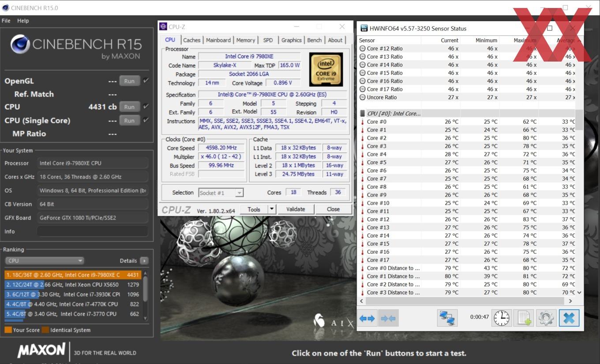Click the HWiNFO horizontal scrollbar left arrow
The width and height of the screenshot is (600, 364).
point(362,301)
